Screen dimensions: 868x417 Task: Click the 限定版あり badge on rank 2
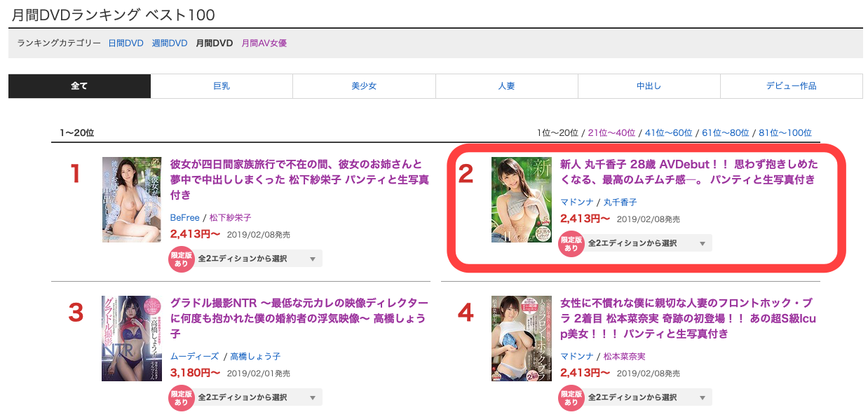tap(571, 243)
